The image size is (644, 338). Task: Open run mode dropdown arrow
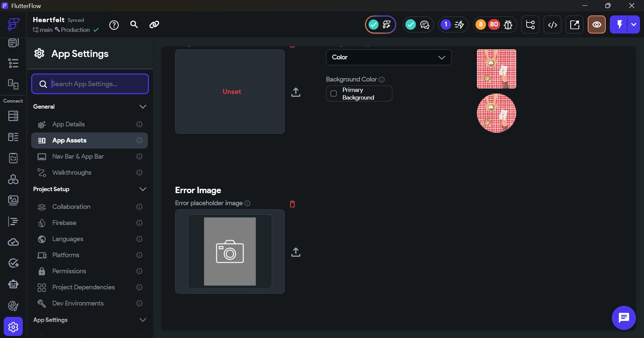click(634, 24)
